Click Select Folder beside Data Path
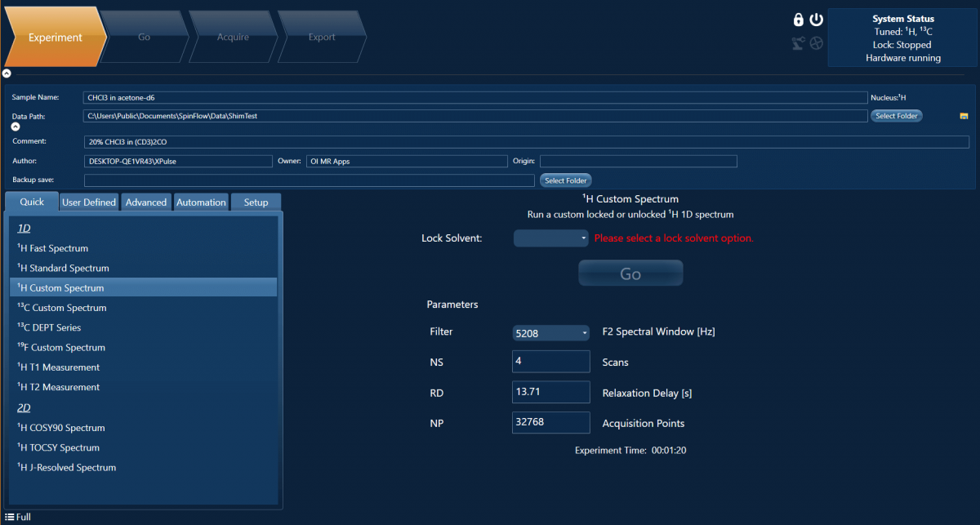The image size is (980, 525). coord(896,116)
